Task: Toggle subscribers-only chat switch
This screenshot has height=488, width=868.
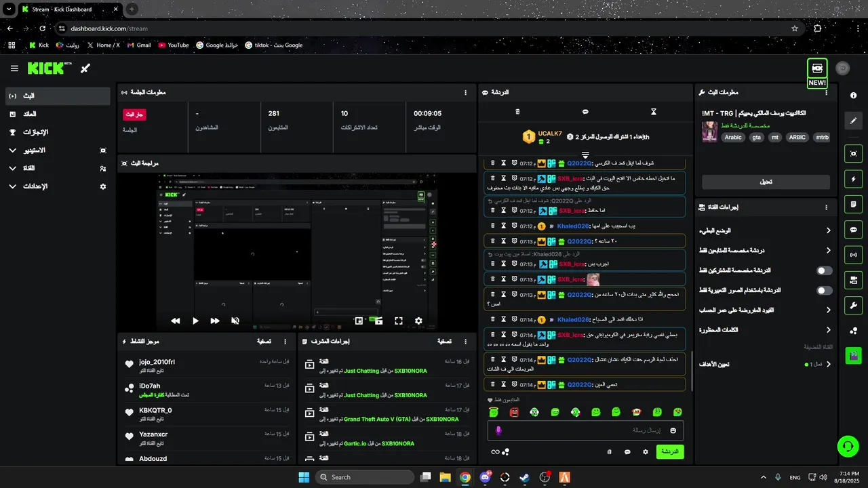Action: (824, 270)
